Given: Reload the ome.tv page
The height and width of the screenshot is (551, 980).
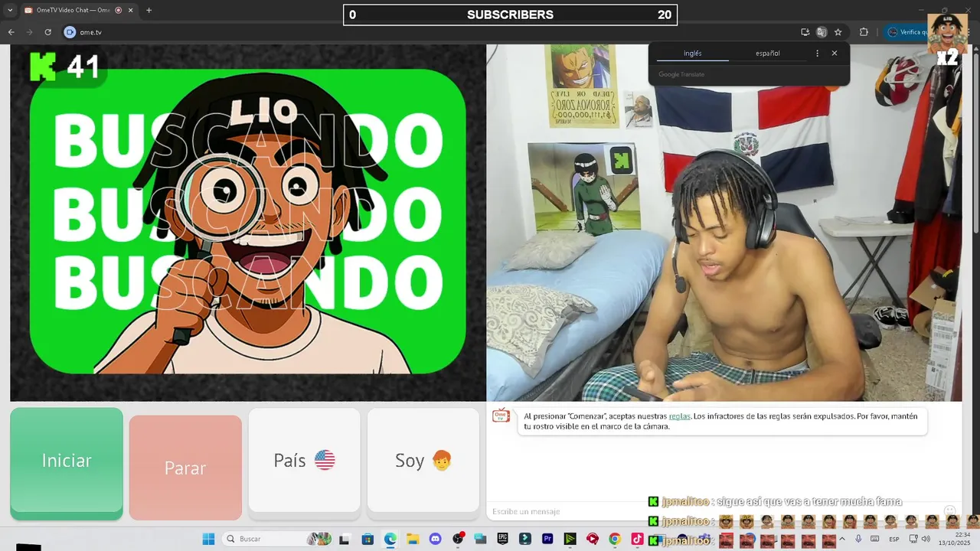Looking at the screenshot, I should [47, 32].
